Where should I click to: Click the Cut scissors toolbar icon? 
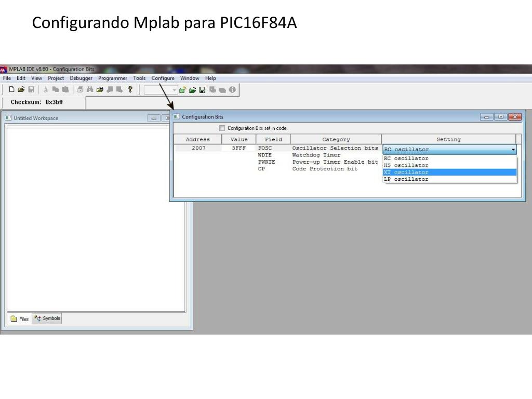46,89
